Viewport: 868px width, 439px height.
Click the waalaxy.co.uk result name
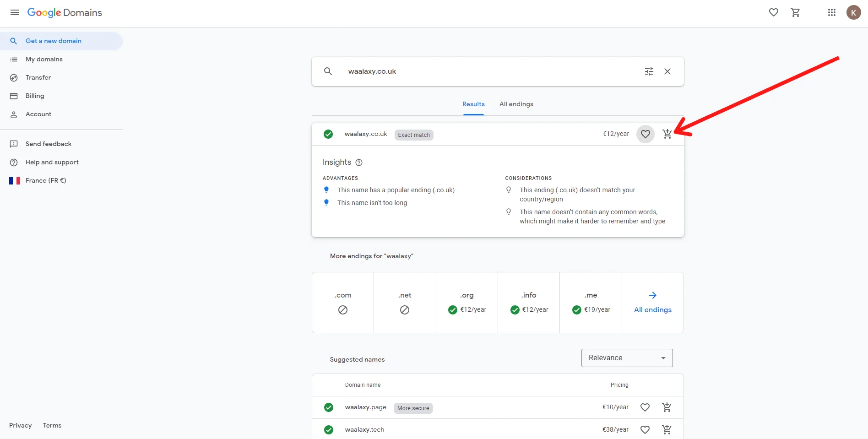366,134
